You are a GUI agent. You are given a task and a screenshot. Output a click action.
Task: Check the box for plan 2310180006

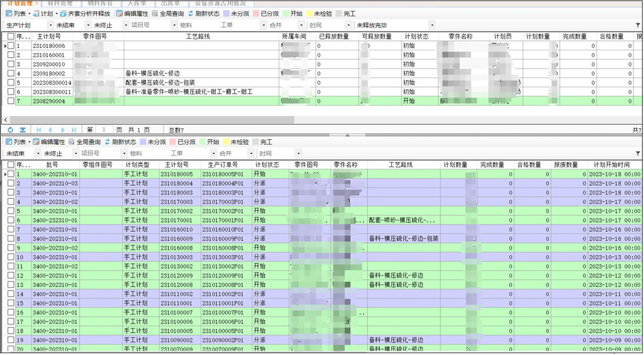[x=11, y=46]
